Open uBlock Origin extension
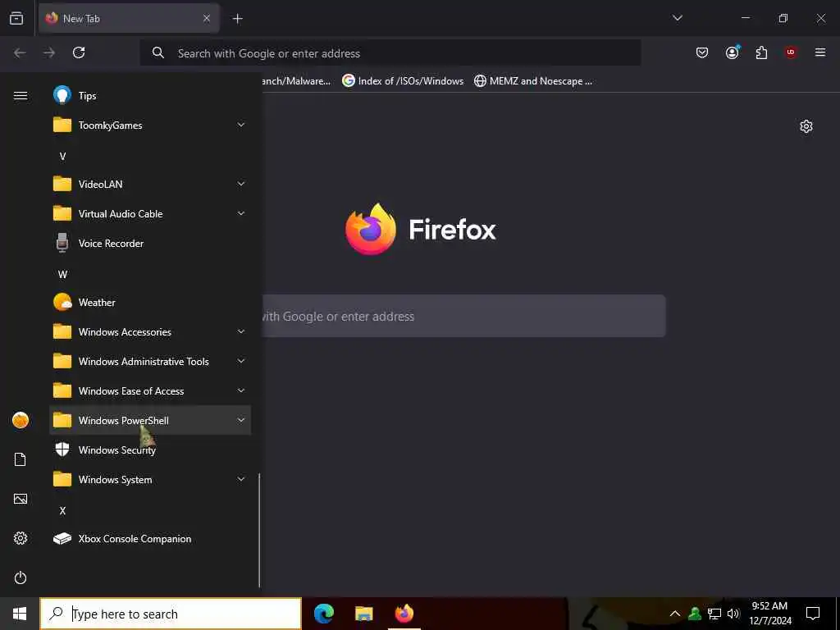The image size is (840, 630). (791, 52)
